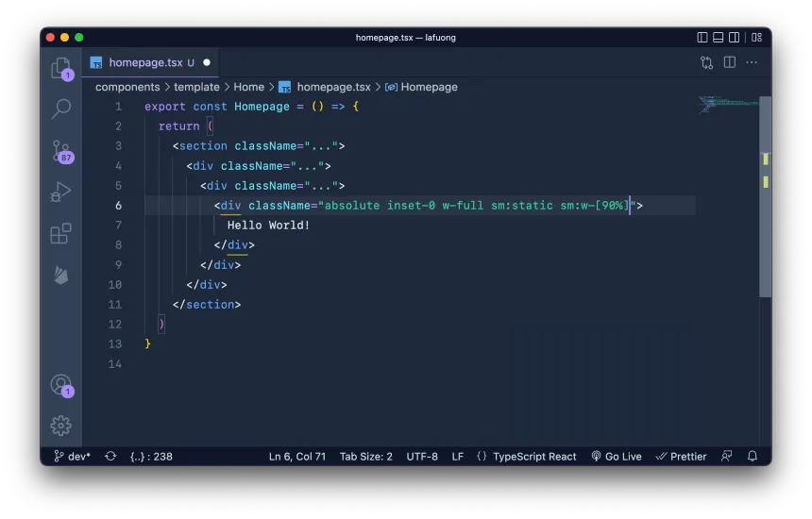The height and width of the screenshot is (519, 812).
Task: Click the Hello World! text on line 7
Action: point(268,226)
